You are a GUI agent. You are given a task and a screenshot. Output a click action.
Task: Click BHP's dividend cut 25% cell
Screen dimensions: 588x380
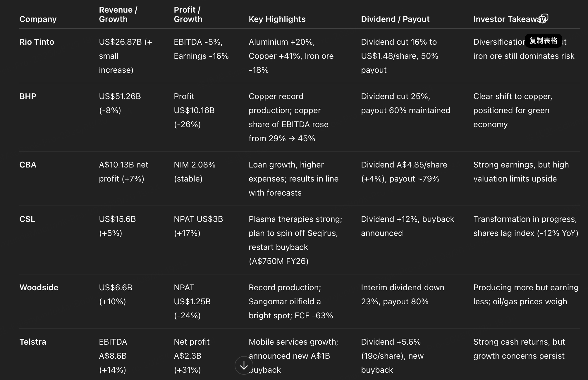pyautogui.click(x=405, y=103)
